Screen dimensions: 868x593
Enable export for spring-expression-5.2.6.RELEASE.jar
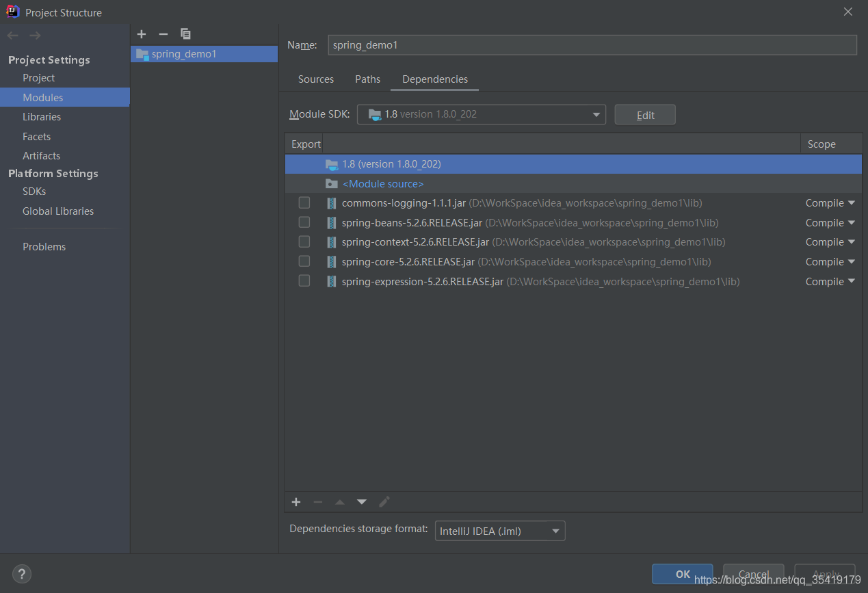tap(304, 281)
